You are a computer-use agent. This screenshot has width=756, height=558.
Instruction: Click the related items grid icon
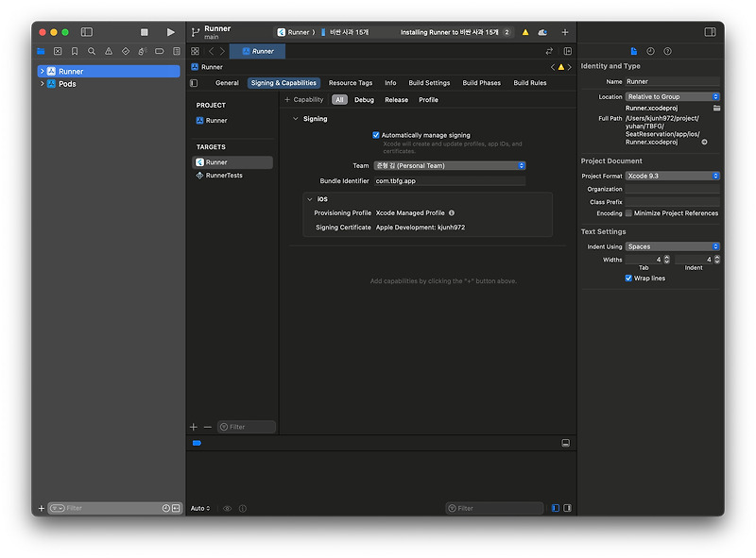(196, 51)
